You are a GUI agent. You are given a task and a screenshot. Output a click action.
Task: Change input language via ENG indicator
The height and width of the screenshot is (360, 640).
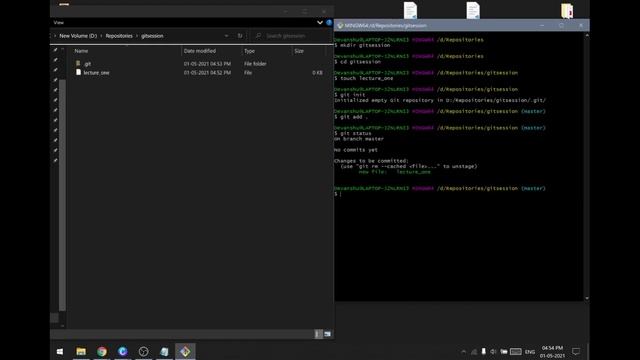[x=530, y=352]
